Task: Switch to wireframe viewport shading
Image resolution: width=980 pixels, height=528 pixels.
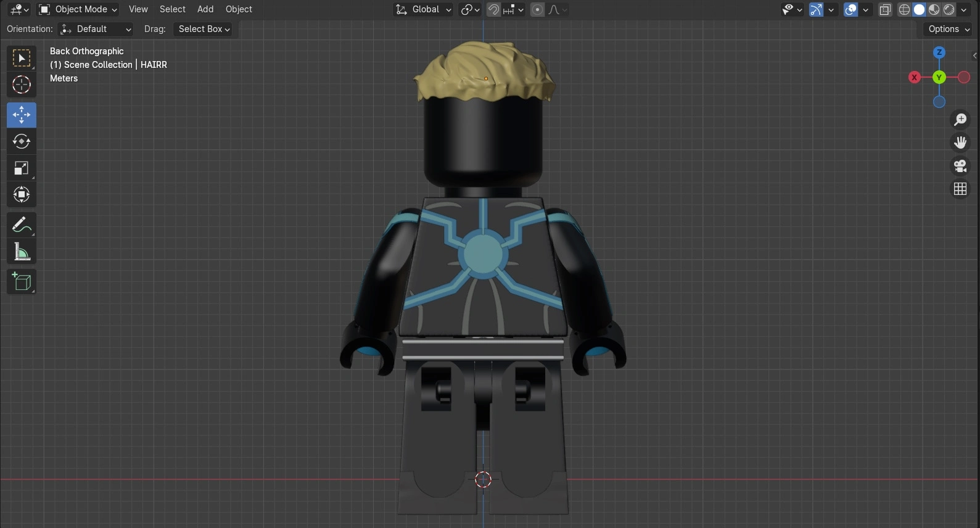Action: (x=905, y=9)
